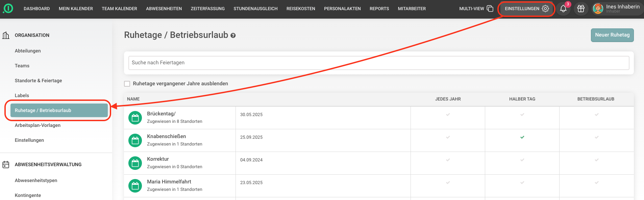Viewport: 644px width, 200px height.
Task: Open Reisekosten
Action: pos(301,9)
